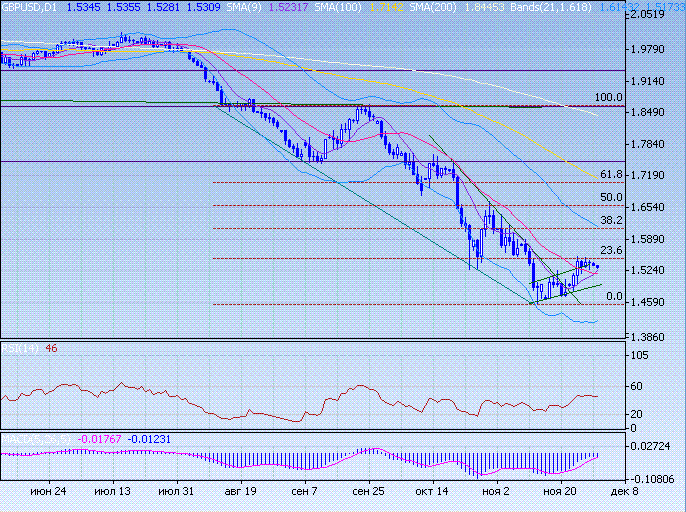Click the июн 24 date label

[48, 493]
